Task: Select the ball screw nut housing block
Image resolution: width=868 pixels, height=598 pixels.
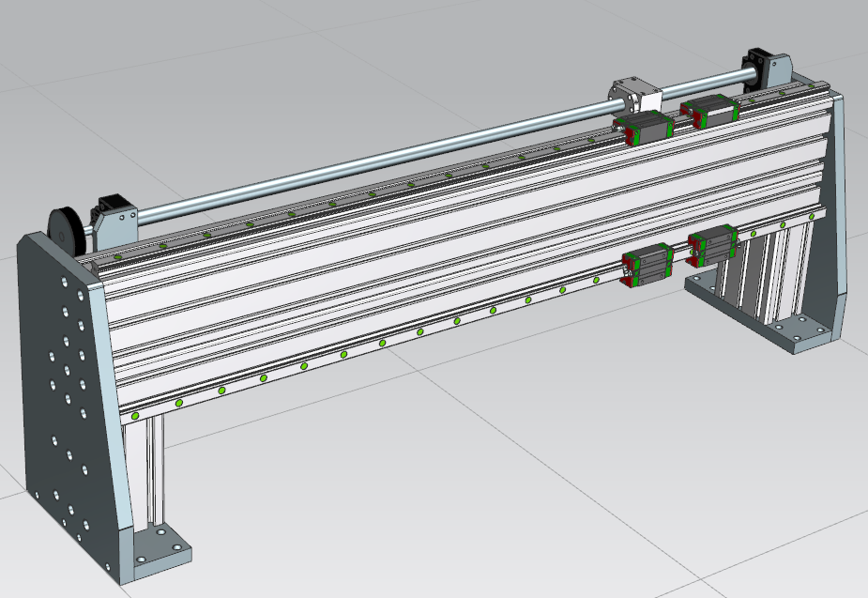Action: tap(632, 95)
